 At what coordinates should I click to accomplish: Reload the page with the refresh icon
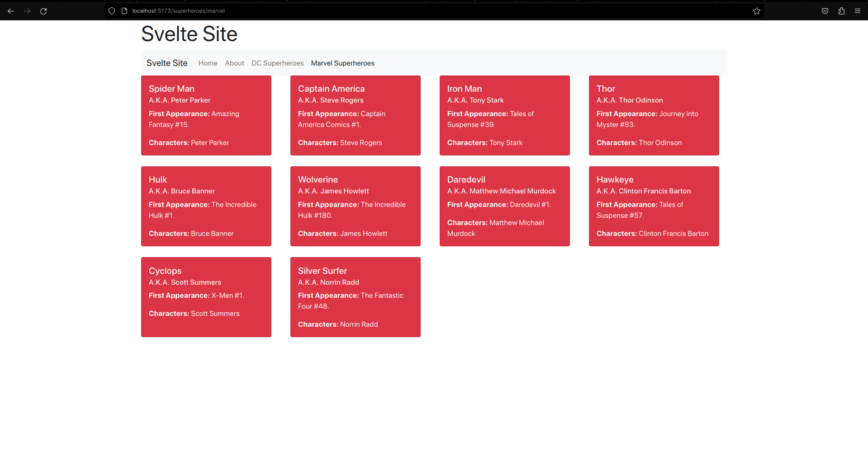click(43, 11)
